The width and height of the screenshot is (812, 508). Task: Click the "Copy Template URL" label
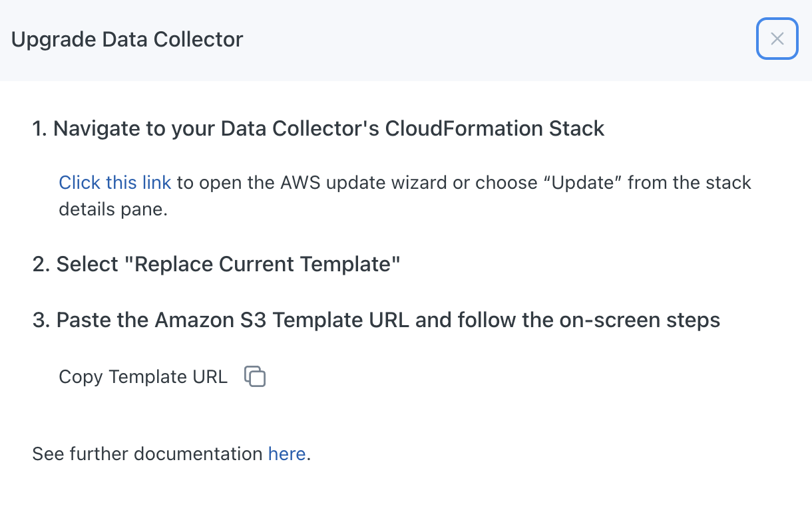pos(143,377)
